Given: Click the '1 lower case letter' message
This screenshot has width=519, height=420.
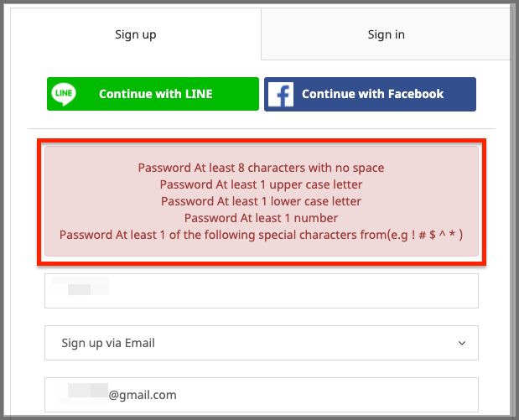Looking at the screenshot, I should pos(261,201).
